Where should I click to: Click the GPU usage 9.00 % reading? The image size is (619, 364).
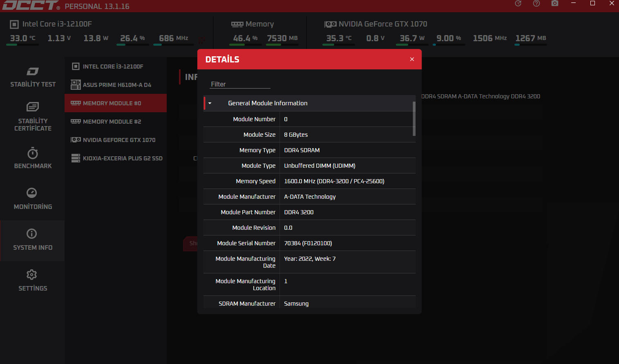449,38
